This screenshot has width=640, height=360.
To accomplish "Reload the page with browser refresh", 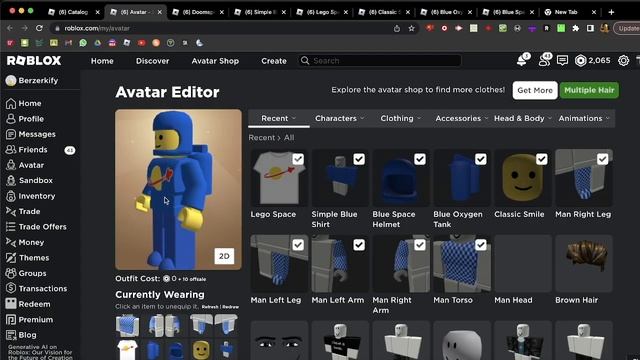I will point(39,28).
